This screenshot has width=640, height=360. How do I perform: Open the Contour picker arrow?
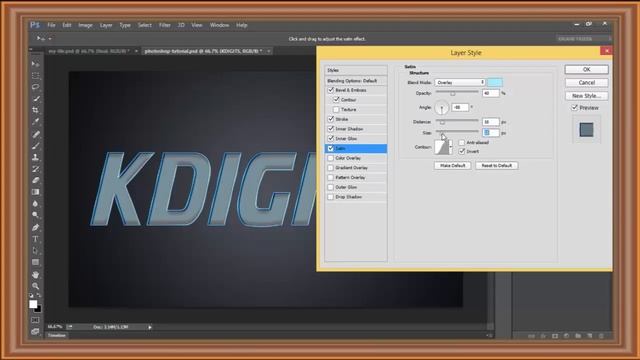tap(451, 147)
